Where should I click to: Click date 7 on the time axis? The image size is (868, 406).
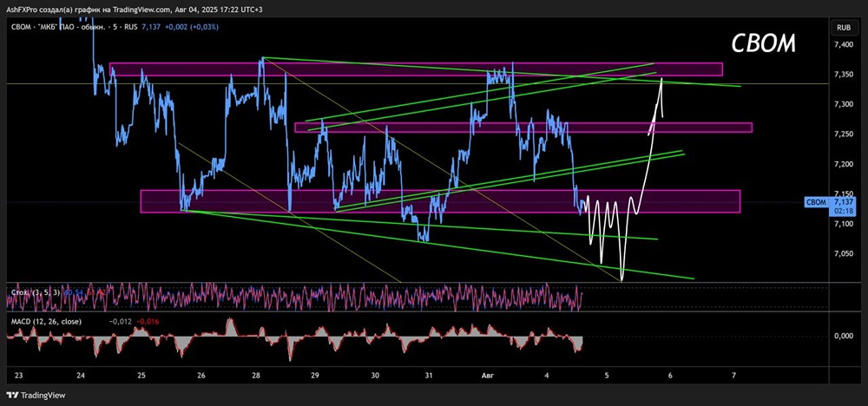[x=733, y=376]
